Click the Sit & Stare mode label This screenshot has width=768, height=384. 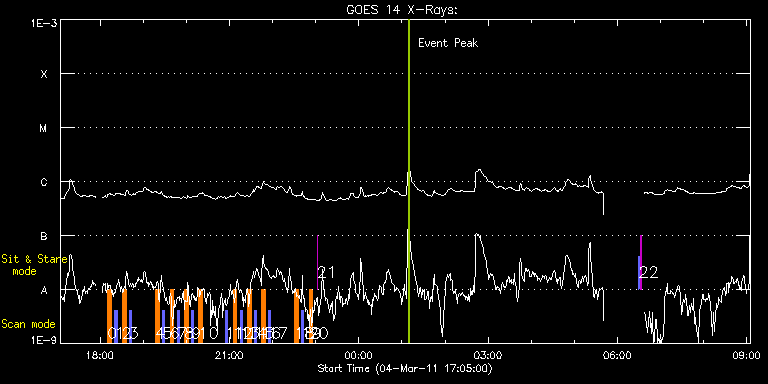point(34,265)
